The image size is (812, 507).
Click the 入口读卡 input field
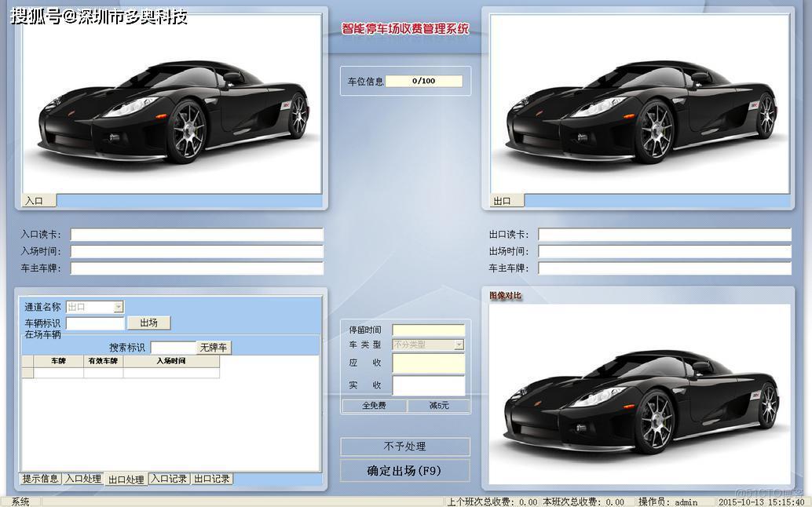click(196, 235)
